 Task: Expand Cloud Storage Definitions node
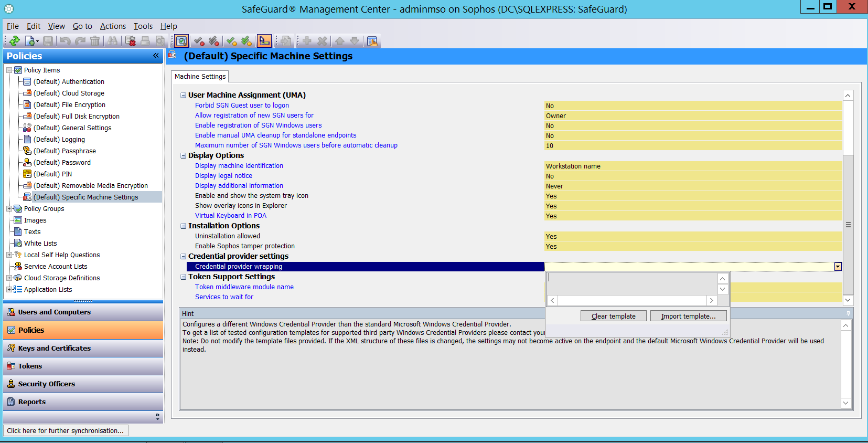pyautogui.click(x=9, y=278)
